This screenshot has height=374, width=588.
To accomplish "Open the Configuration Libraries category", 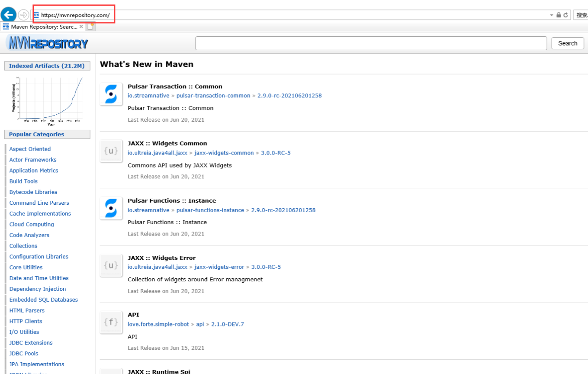I will click(x=39, y=257).
